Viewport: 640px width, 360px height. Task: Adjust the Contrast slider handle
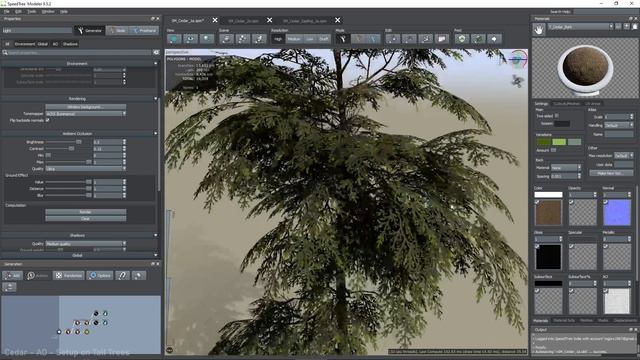tap(71, 149)
